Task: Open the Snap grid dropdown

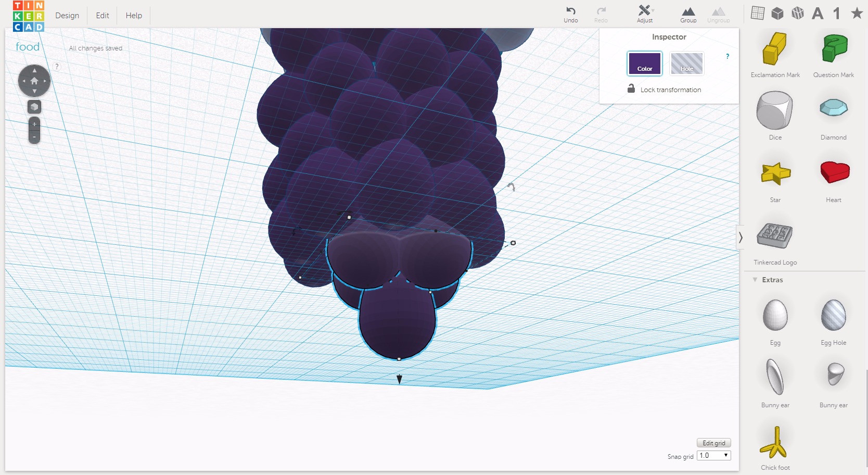Action: tap(713, 455)
